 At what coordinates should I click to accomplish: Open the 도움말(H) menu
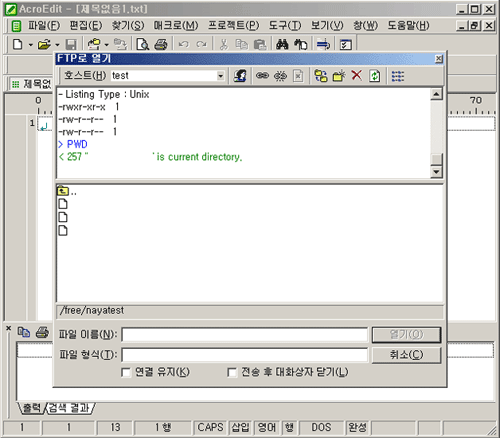click(408, 25)
